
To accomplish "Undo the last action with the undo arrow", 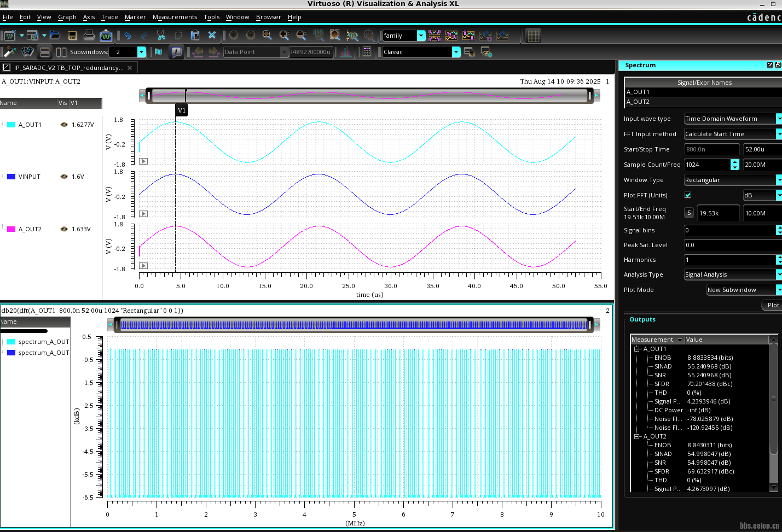I will pos(128,36).
